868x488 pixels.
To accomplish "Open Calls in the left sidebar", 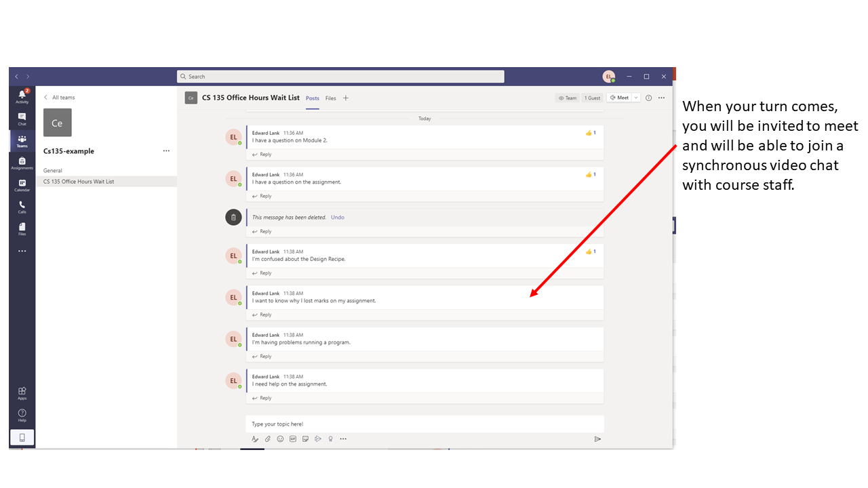I will point(22,207).
